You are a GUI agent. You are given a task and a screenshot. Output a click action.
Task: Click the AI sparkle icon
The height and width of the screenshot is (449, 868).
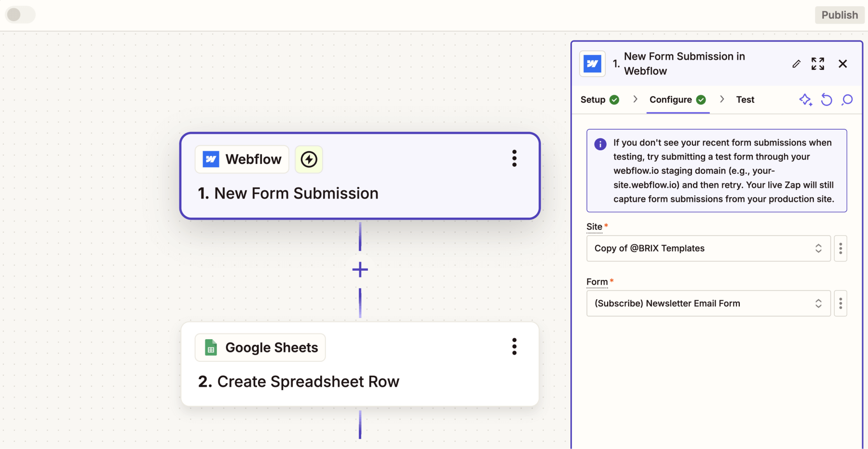(x=805, y=100)
